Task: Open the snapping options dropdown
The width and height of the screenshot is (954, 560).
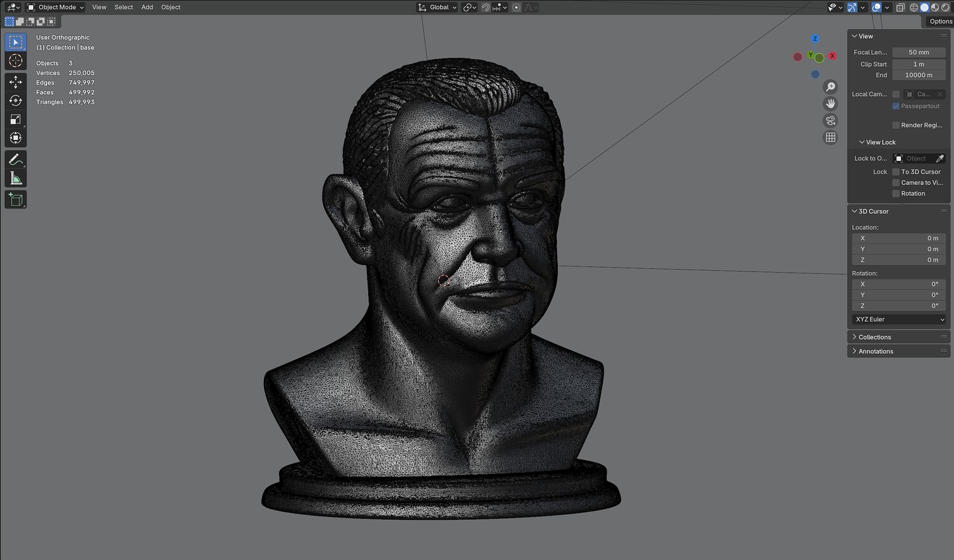Action: [500, 8]
